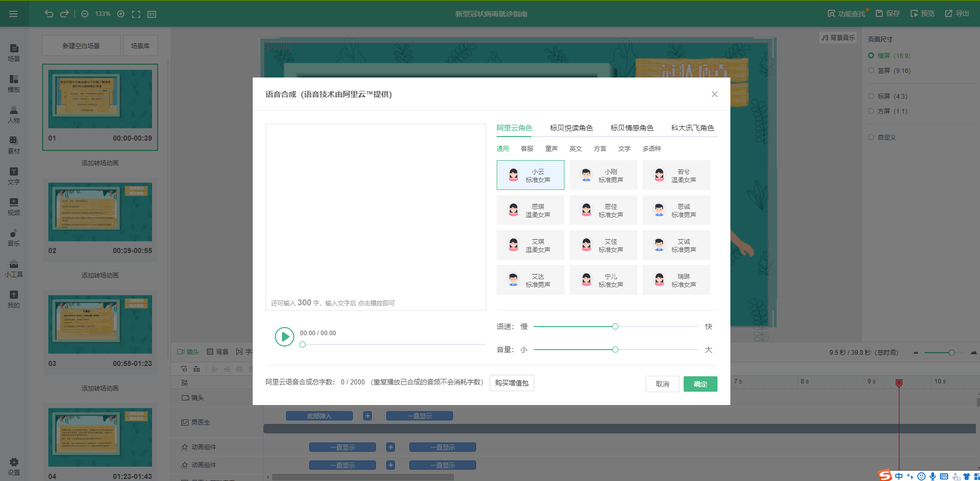Open the 模板 template sidebar panel
The width and height of the screenshot is (980, 481).
pyautogui.click(x=14, y=84)
